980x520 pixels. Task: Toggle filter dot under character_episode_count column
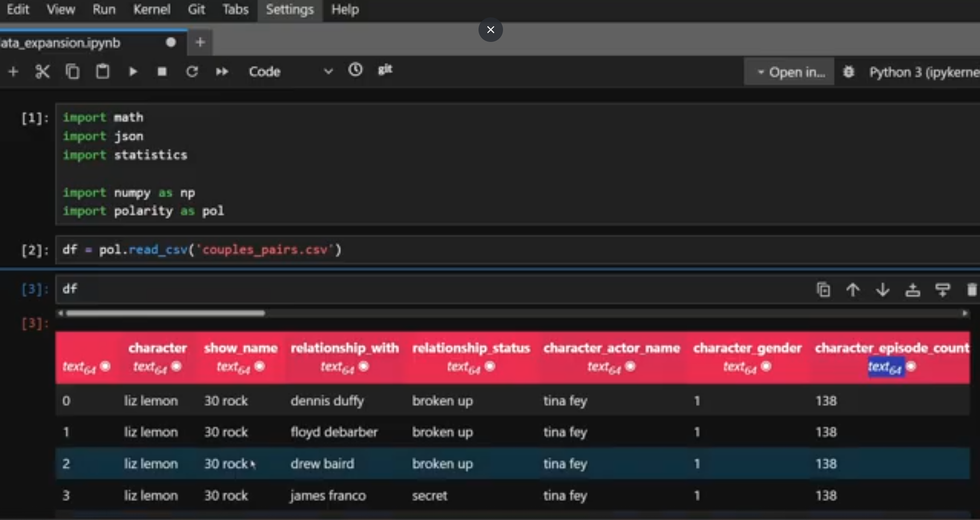pos(911,366)
